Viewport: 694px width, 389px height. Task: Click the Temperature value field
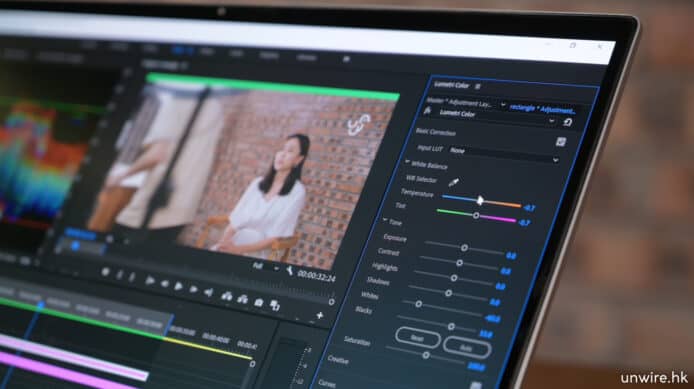click(x=529, y=208)
